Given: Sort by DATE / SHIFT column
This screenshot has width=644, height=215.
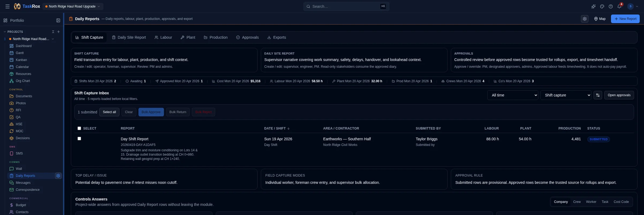Looking at the screenshot, I should (277, 128).
